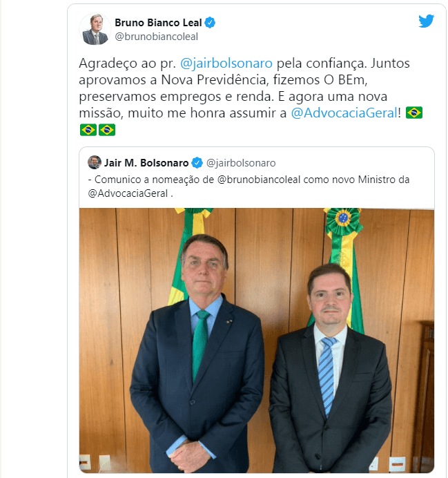Click the main tweet text about Nova Previdência
The height and width of the screenshot is (478, 448).
pyautogui.click(x=251, y=96)
